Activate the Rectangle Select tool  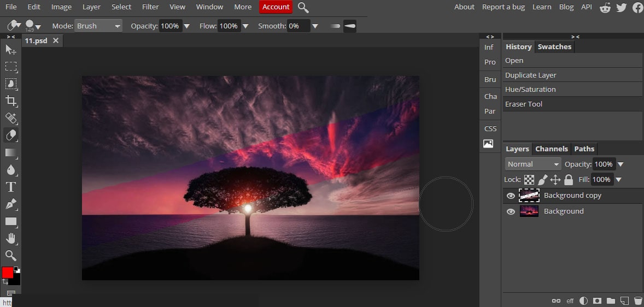[x=11, y=67]
